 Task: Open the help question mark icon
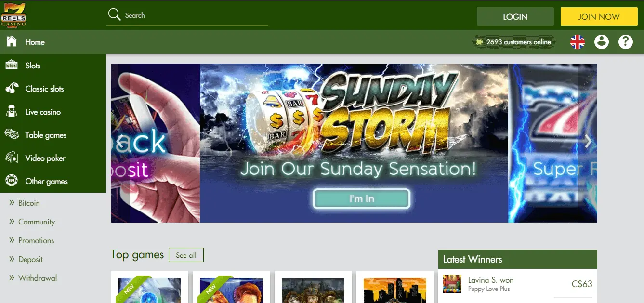coord(625,42)
